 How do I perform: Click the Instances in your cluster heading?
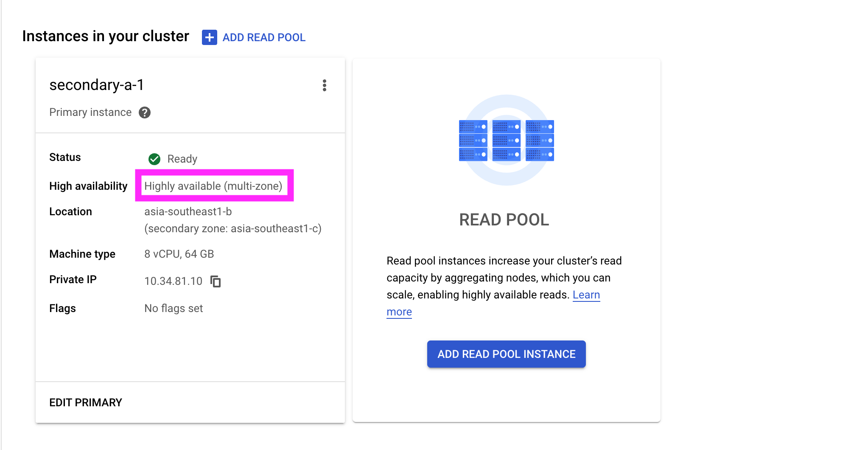tap(106, 37)
